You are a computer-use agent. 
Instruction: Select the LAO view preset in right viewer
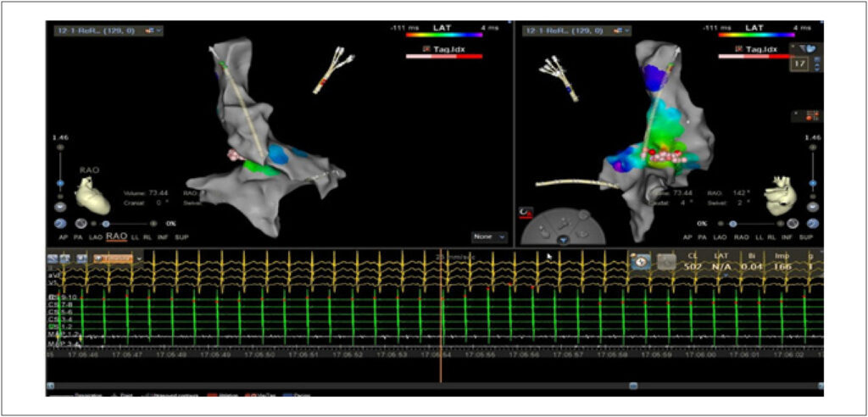click(x=720, y=237)
